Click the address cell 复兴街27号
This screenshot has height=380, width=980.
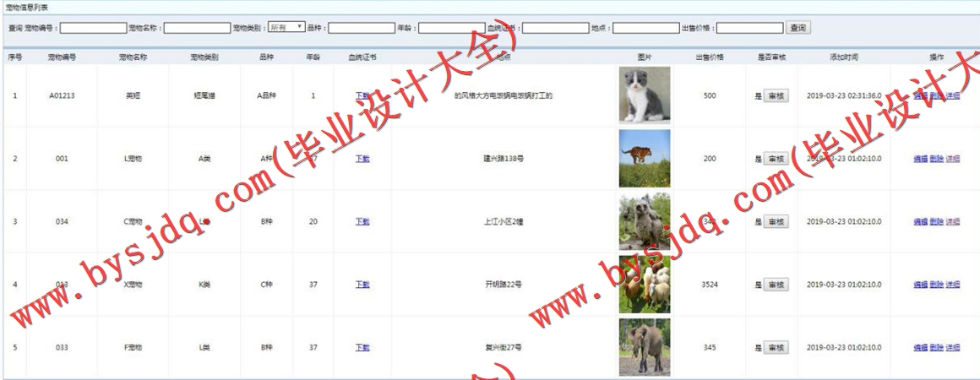click(504, 348)
